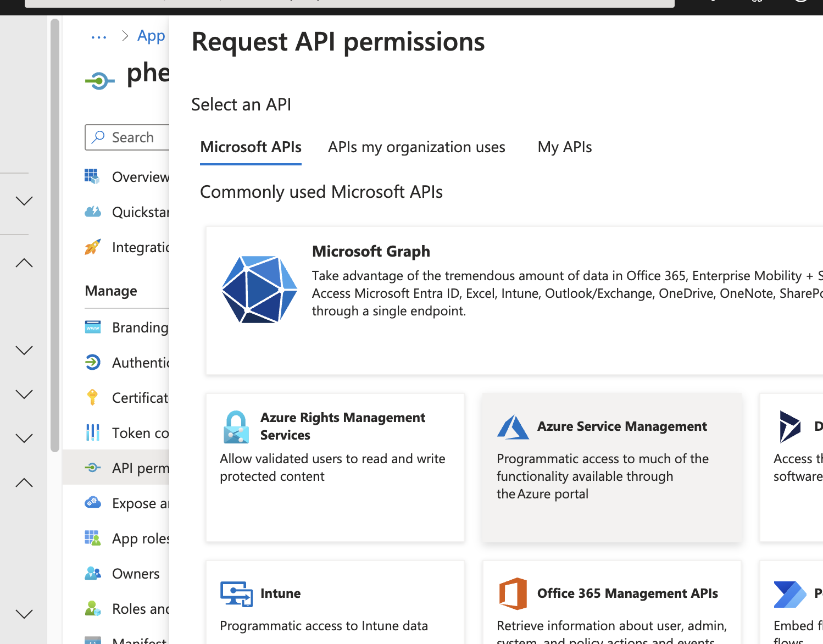Switch to APIs my organization uses tab

click(416, 147)
